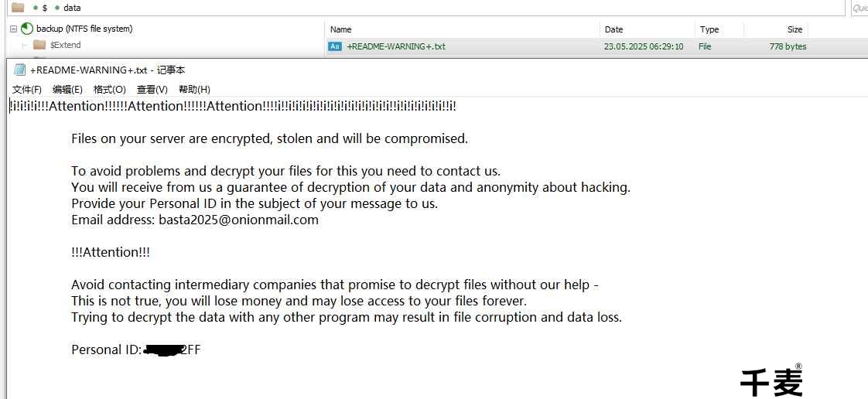Viewport: 868px width, 399px height.
Task: Sort files by the Size column
Action: [x=795, y=29]
